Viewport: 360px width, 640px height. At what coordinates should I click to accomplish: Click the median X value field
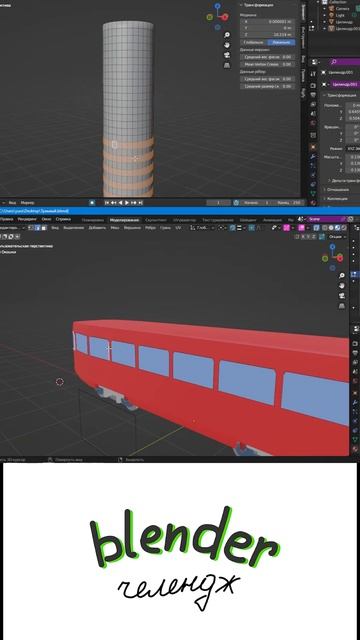point(268,21)
